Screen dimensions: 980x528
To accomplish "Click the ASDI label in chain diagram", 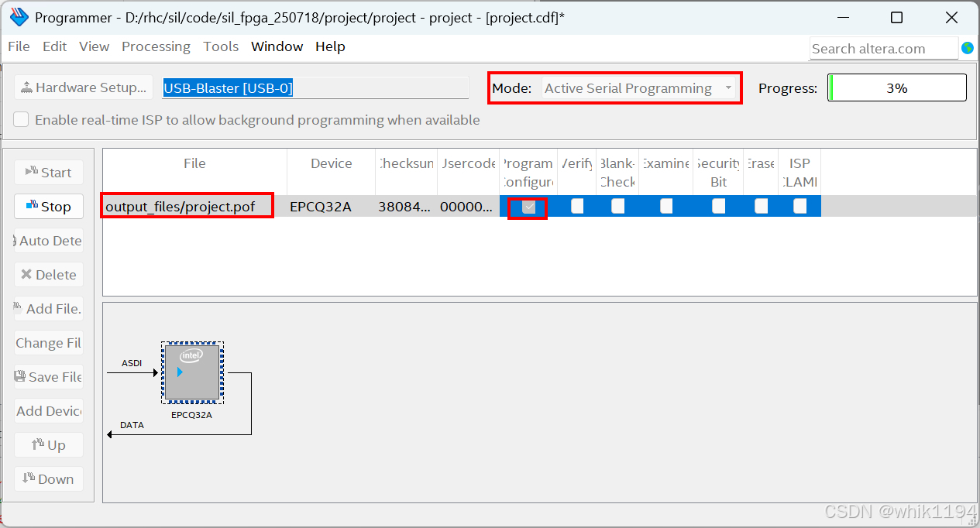I will (132, 363).
